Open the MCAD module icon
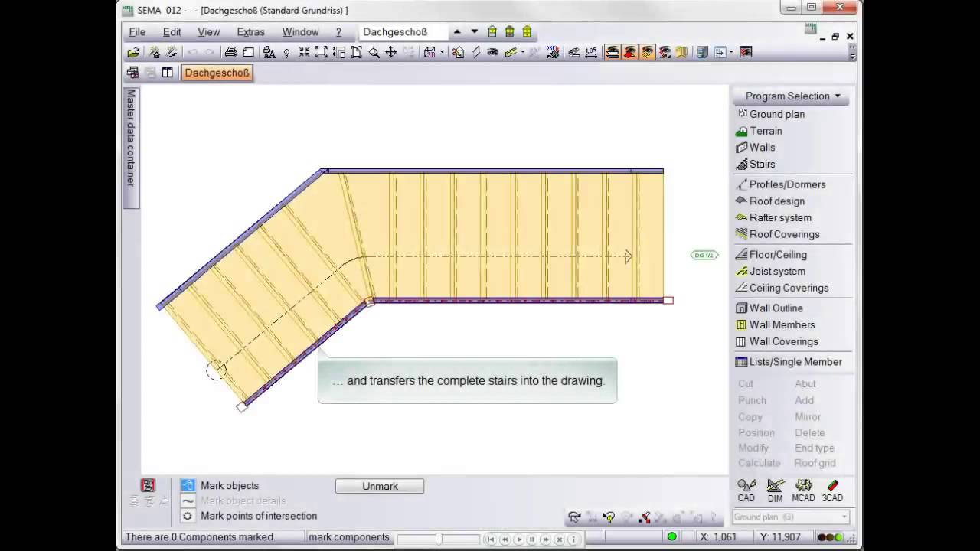 (803, 491)
